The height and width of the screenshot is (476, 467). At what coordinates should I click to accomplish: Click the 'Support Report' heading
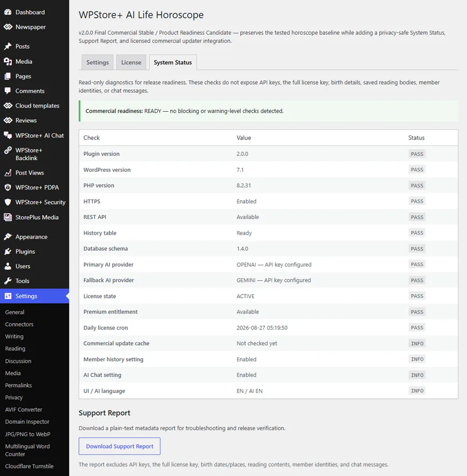(104, 413)
